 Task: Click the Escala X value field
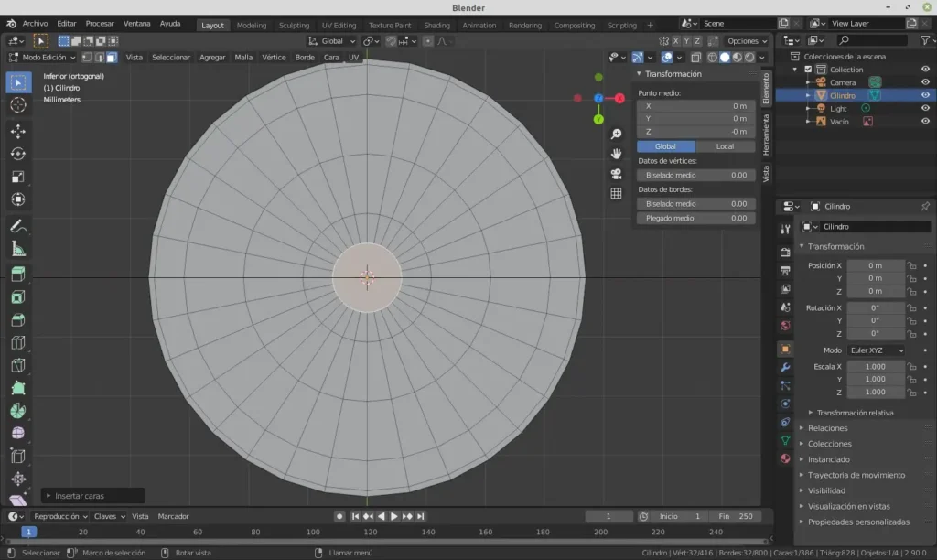pos(876,366)
